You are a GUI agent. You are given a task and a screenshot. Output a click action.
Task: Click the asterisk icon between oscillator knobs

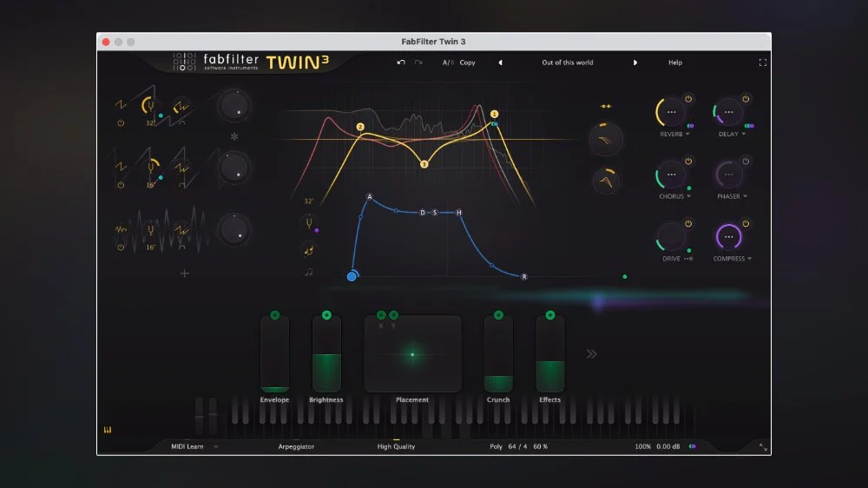click(x=234, y=136)
